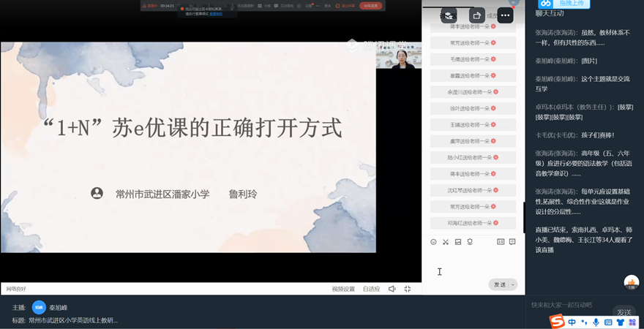Click the 余澄川送给老师一朵 flower row

(x=473, y=92)
